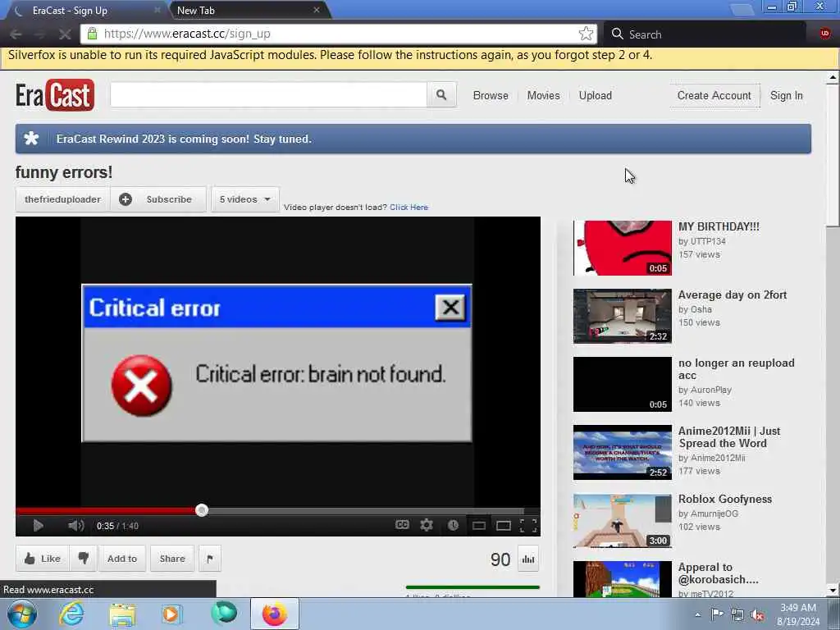The height and width of the screenshot is (630, 840).
Task: Open the Add to menu
Action: point(122,559)
